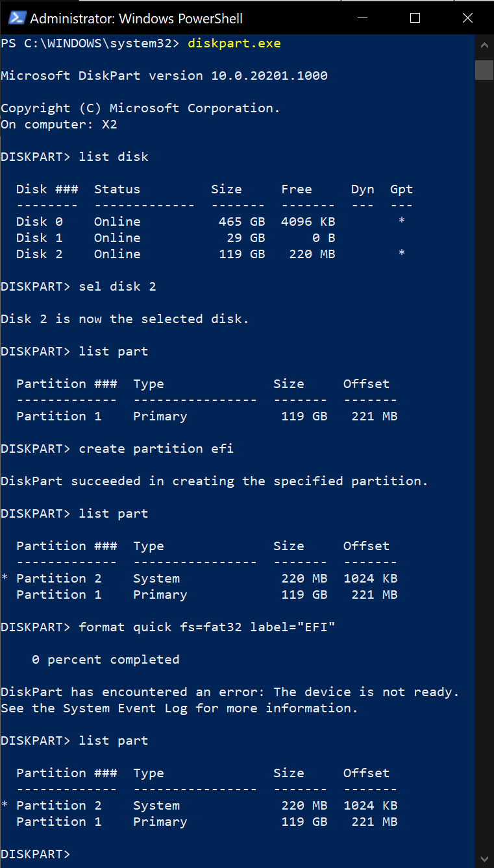Click the active DISKPART> prompt at the bottom
This screenshot has width=494, height=868.
(x=35, y=854)
